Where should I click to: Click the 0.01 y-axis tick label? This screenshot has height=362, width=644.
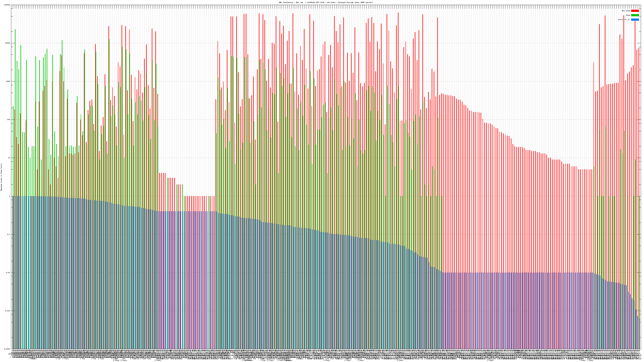(x=8, y=273)
